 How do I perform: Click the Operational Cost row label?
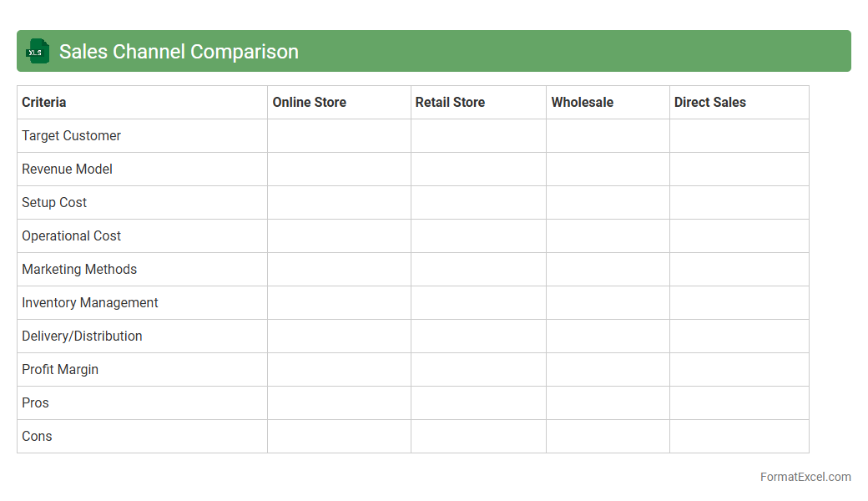[x=71, y=236]
